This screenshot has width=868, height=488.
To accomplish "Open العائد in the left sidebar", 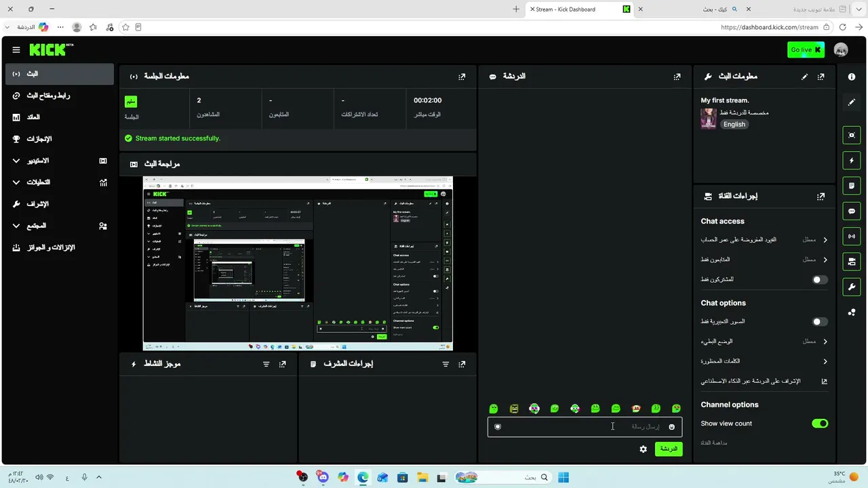I will pyautogui.click(x=60, y=117).
